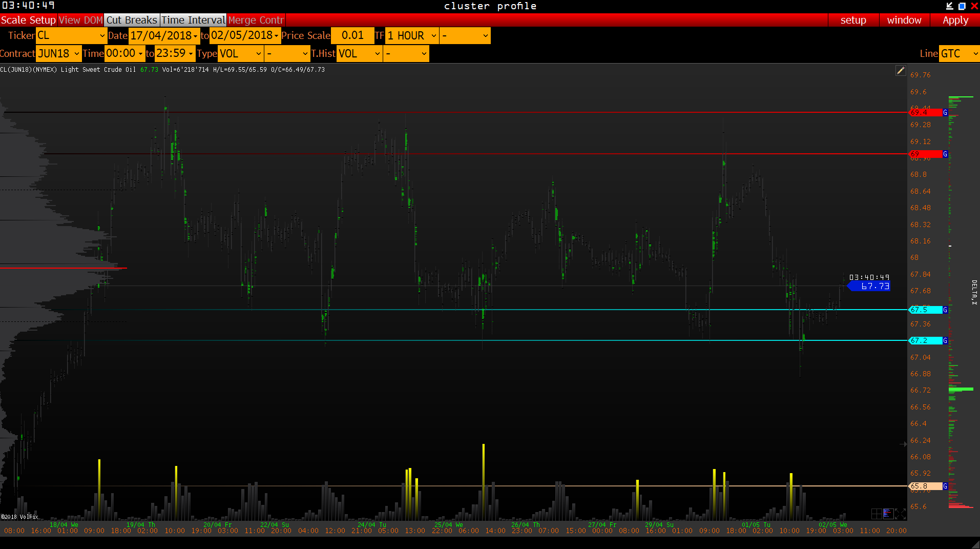
Task: Select the red 69.4 price level label
Action: (925, 113)
